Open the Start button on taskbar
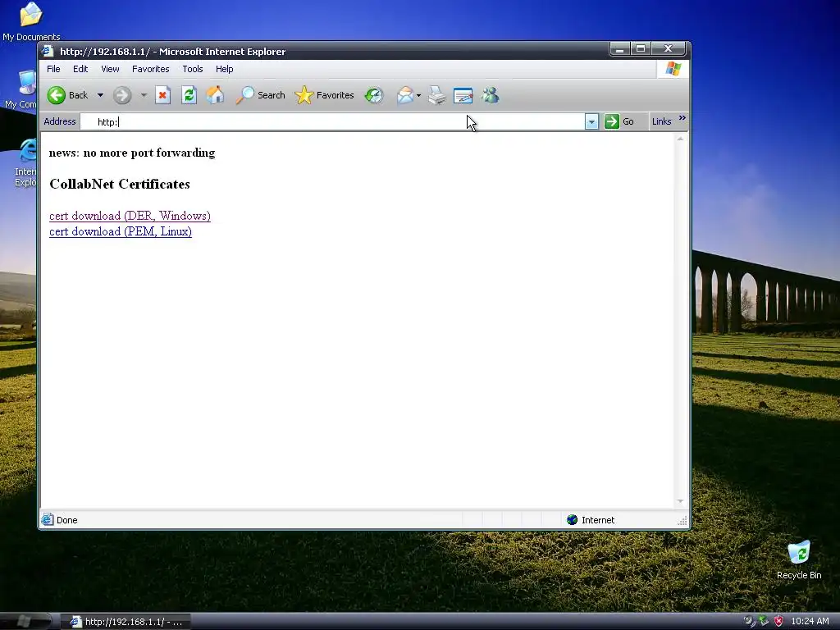The image size is (840, 630). pos(25,622)
